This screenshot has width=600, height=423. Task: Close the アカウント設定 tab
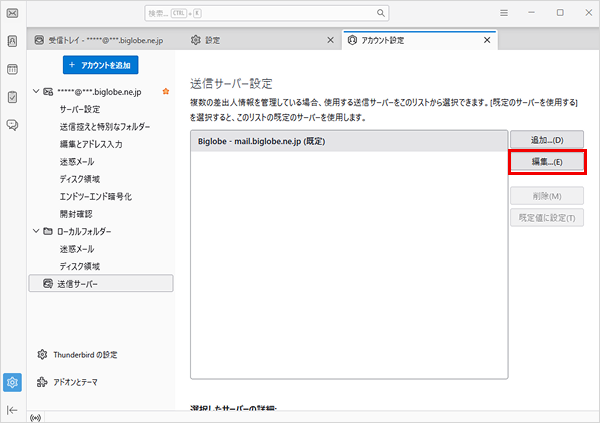click(x=487, y=40)
